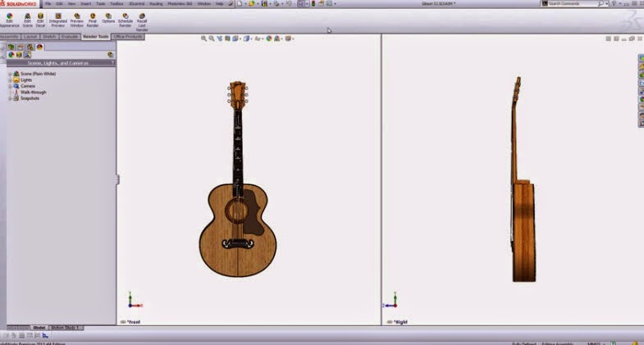Open the File menu
The height and width of the screenshot is (345, 644).
click(x=48, y=4)
